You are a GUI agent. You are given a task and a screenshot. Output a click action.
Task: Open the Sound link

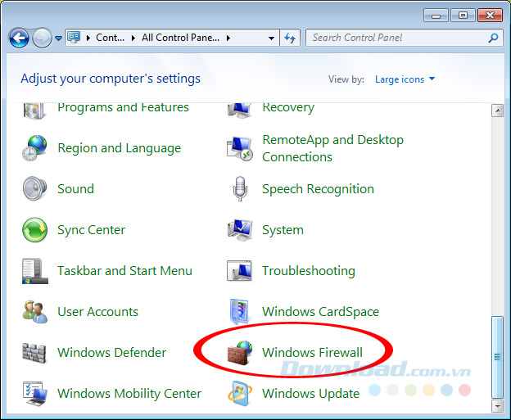(x=75, y=189)
